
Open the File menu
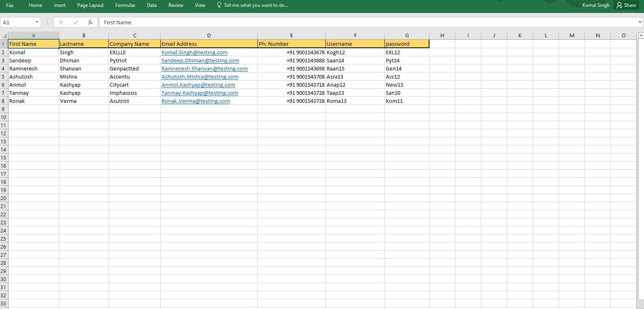click(x=10, y=5)
